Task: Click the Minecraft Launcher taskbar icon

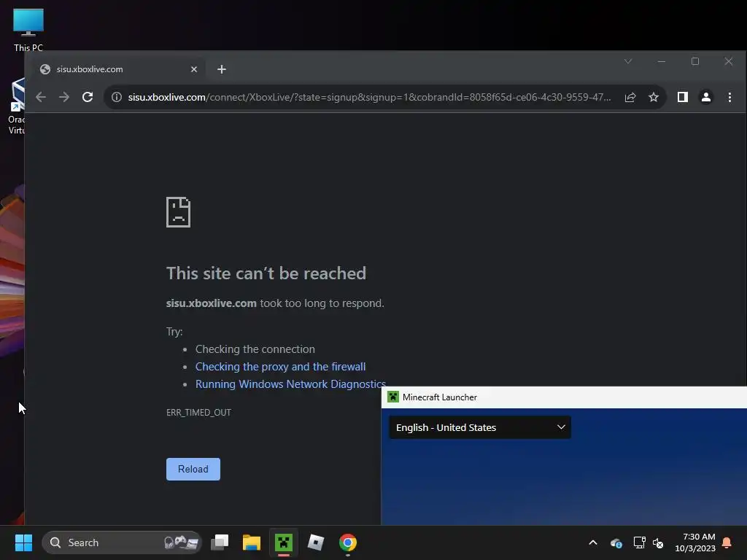Action: pos(284,542)
